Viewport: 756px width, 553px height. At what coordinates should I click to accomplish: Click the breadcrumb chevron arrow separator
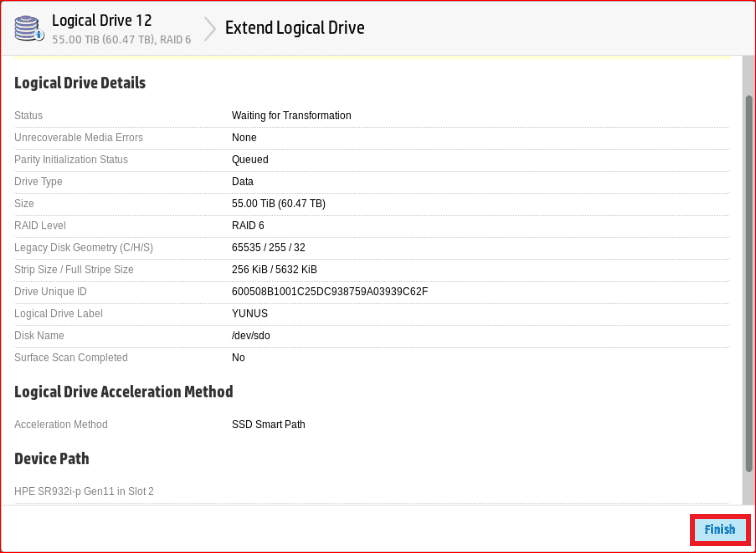point(210,29)
